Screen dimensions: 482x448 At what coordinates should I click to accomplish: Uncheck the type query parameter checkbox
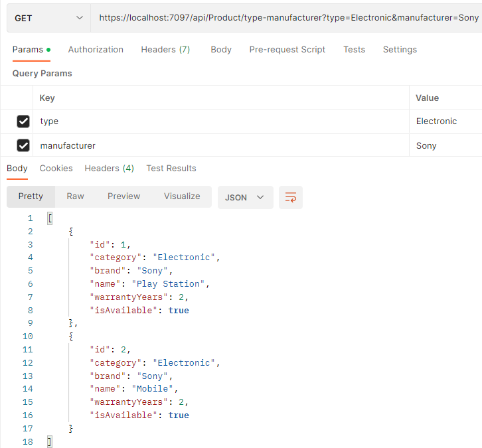click(23, 121)
